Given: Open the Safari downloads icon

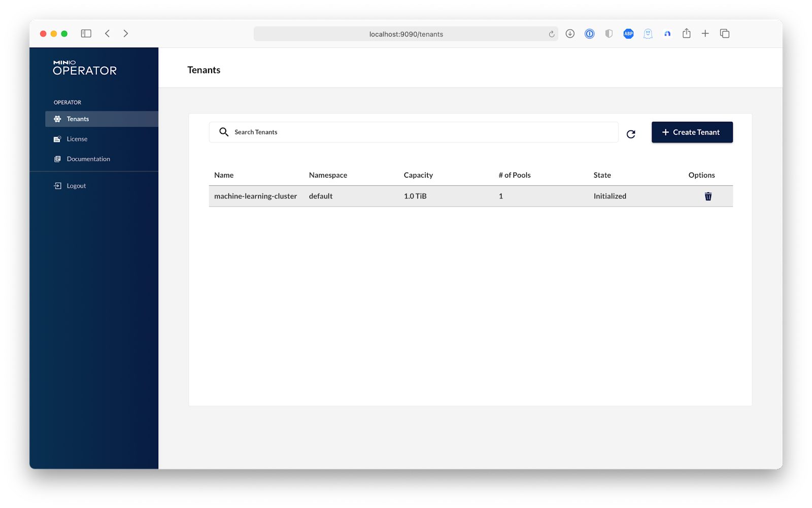Looking at the screenshot, I should (570, 33).
